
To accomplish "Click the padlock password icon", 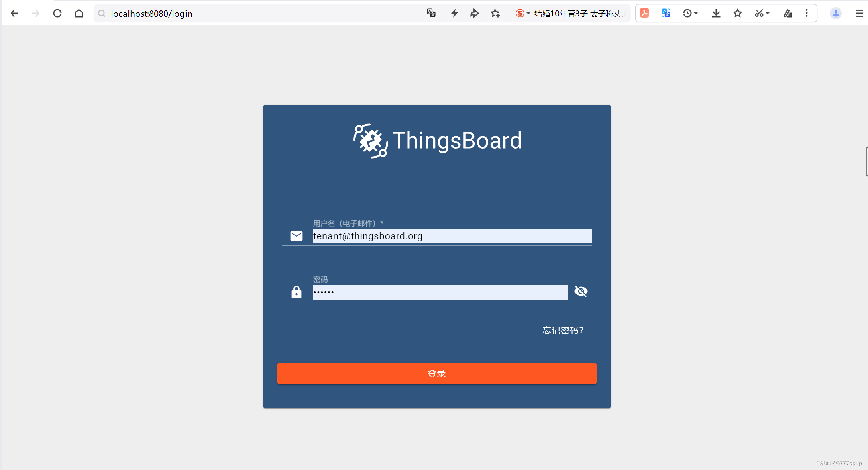I will click(297, 292).
